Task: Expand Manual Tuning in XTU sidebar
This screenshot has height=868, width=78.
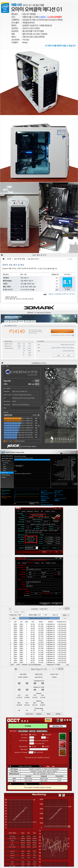Action: pyautogui.click(x=6, y=461)
